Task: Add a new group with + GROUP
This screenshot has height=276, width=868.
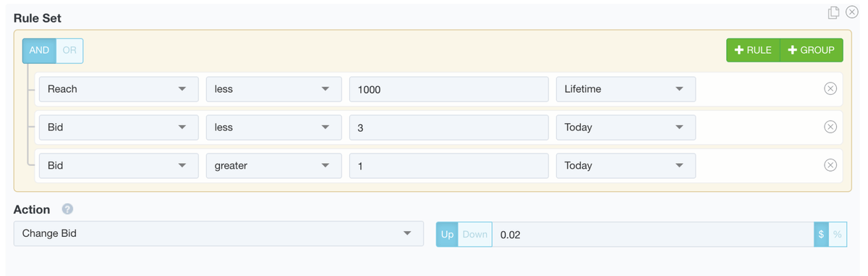Action: pos(812,50)
